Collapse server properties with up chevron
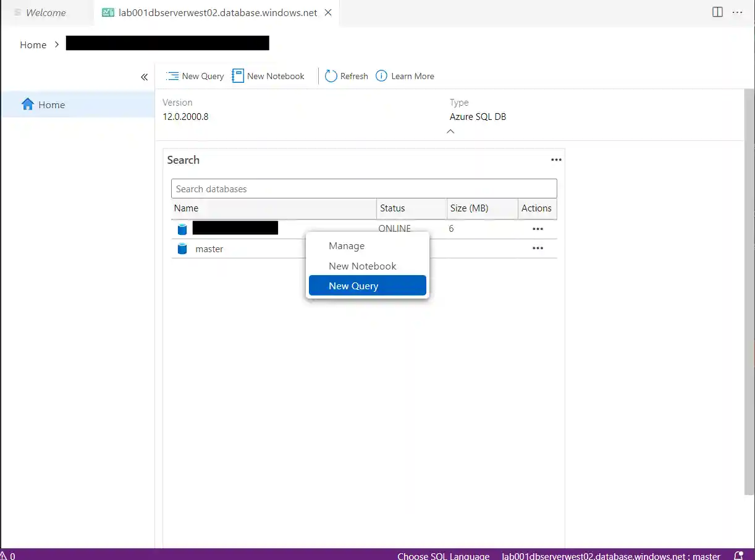Viewport: 755px width, 560px height. pos(450,131)
